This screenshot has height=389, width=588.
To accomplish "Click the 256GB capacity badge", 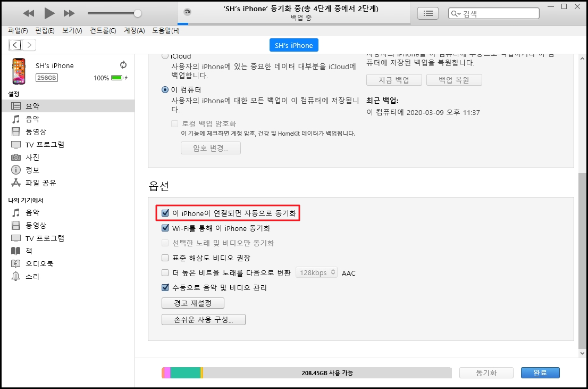I will pyautogui.click(x=47, y=78).
